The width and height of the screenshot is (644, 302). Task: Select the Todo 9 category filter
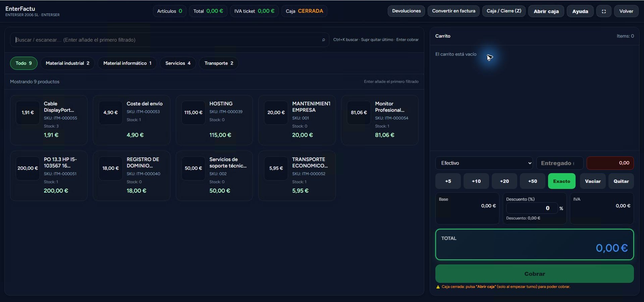pos(23,63)
